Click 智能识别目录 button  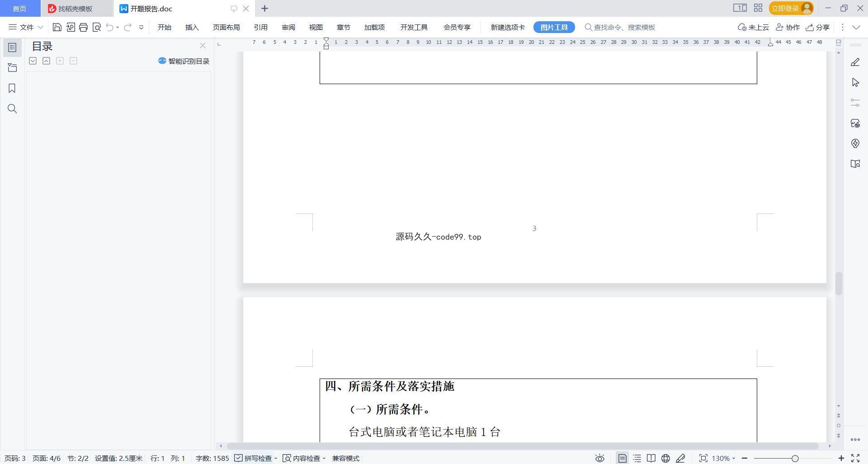pyautogui.click(x=184, y=61)
